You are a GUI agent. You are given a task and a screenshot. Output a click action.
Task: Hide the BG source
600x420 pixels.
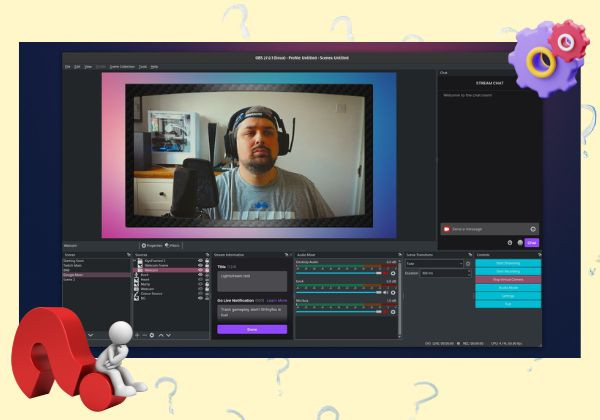[200, 298]
